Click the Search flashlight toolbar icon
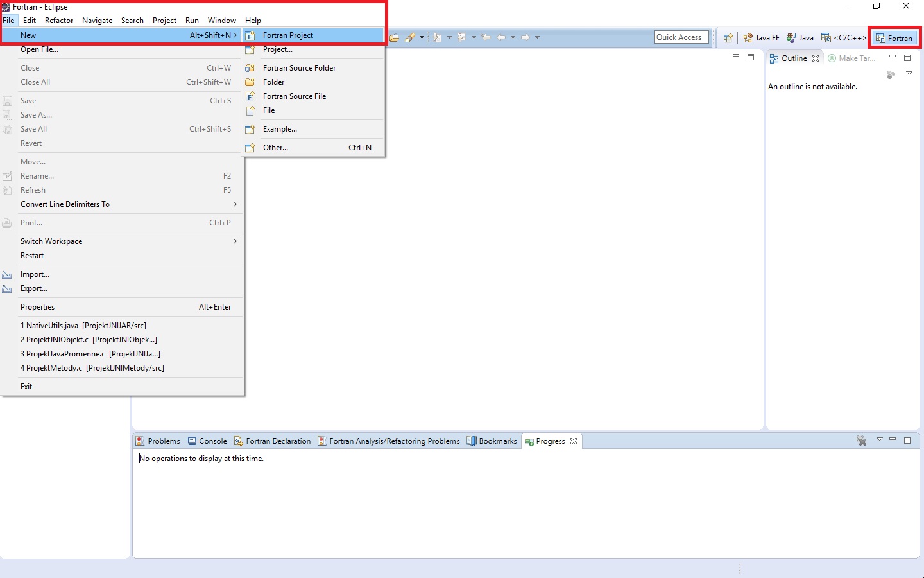Screen dimensions: 924x578 click(x=410, y=37)
